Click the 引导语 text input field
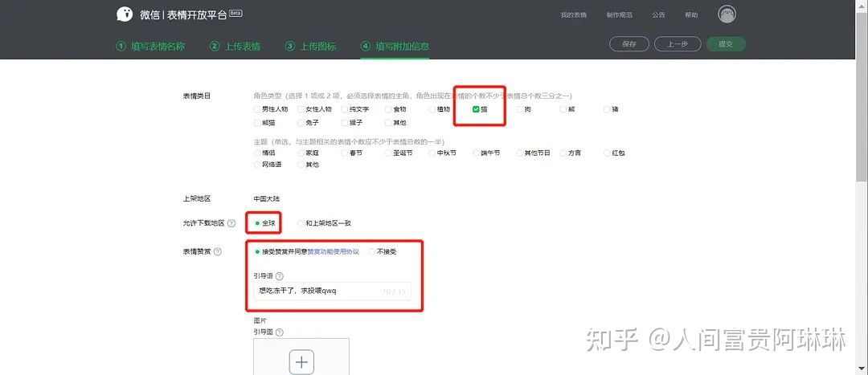868x375 pixels. 332,291
